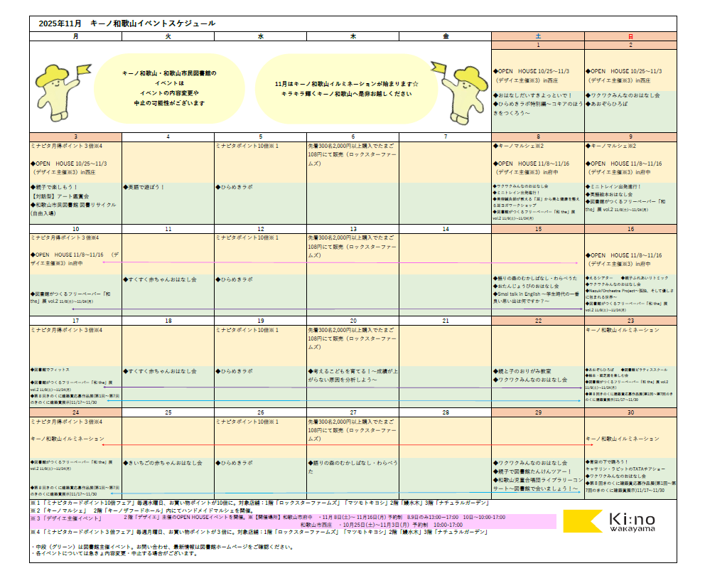705x588 pixels.
Task: Select the 土 (Saturday) column header
Action: coord(537,36)
